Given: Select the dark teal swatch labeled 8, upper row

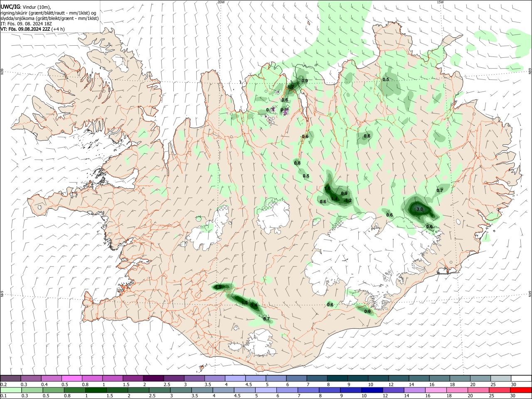Looking at the screenshot, I should pos(337,378).
